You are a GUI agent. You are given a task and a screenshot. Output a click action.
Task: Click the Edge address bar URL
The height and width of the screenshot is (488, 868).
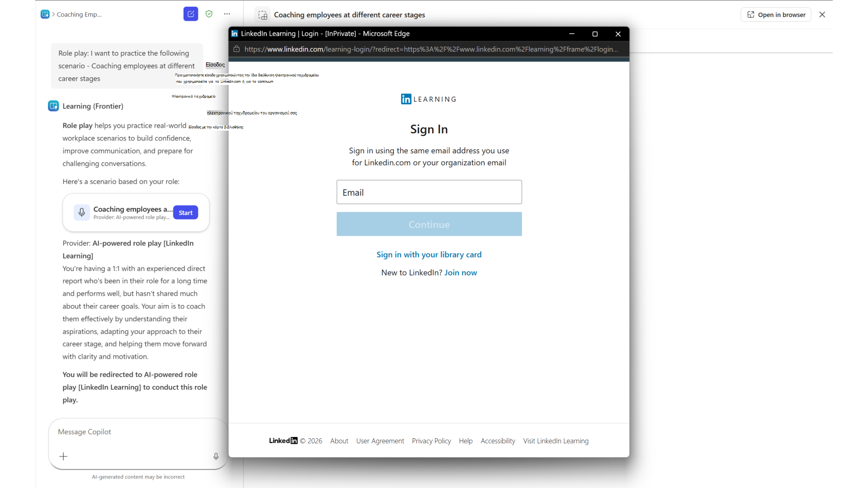pos(431,49)
